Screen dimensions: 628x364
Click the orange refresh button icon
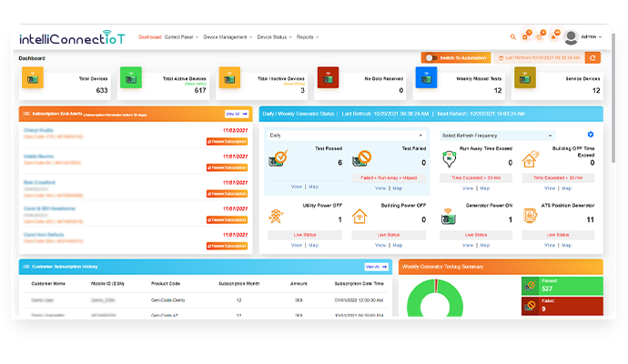click(x=593, y=57)
